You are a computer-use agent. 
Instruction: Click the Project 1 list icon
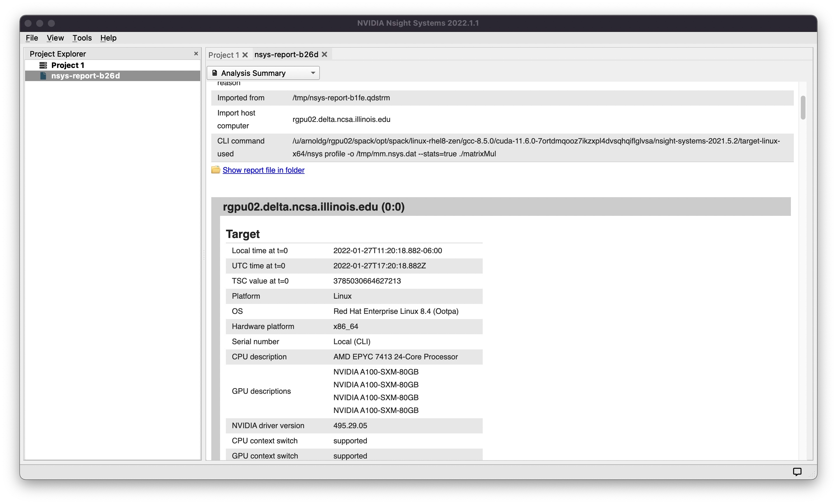(x=43, y=65)
